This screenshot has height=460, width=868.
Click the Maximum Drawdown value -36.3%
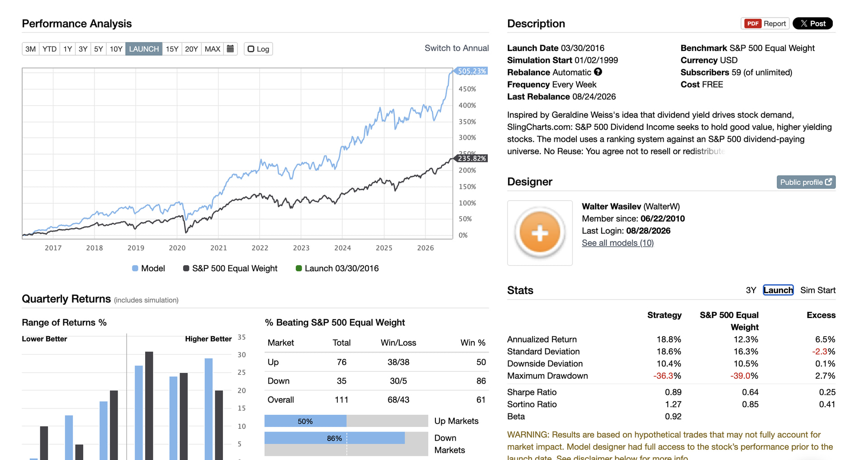(667, 376)
